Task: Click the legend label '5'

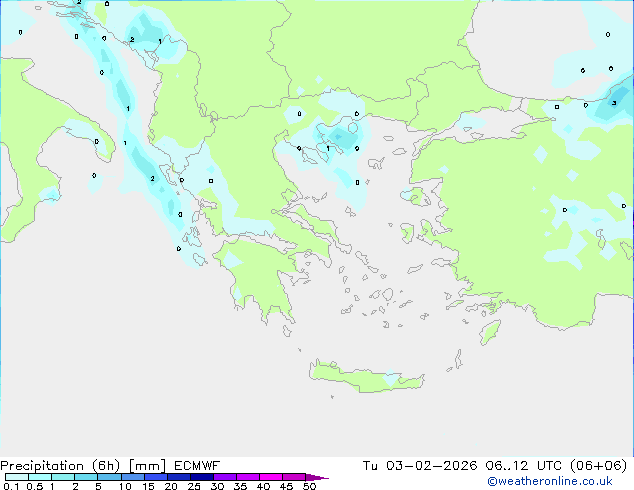Action: pyautogui.click(x=98, y=486)
